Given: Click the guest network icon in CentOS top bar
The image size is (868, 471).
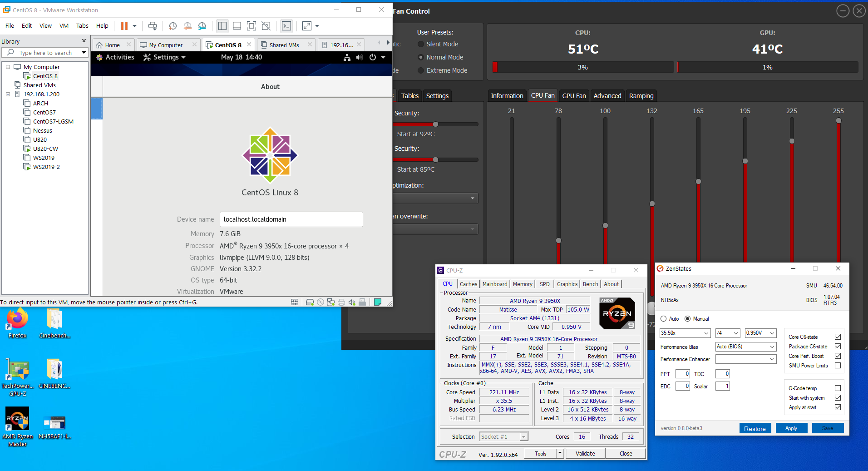Looking at the screenshot, I should pos(347,57).
